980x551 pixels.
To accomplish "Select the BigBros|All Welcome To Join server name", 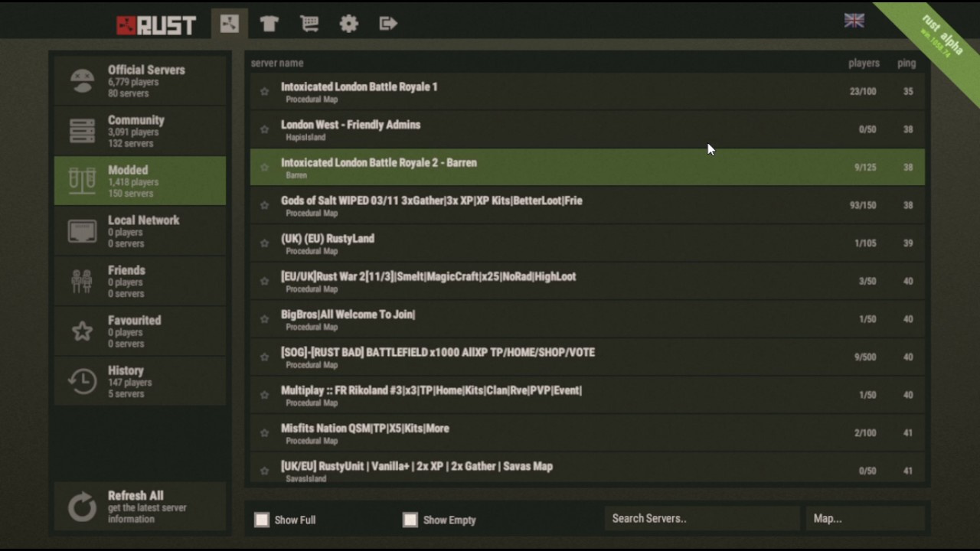I will coord(348,315).
